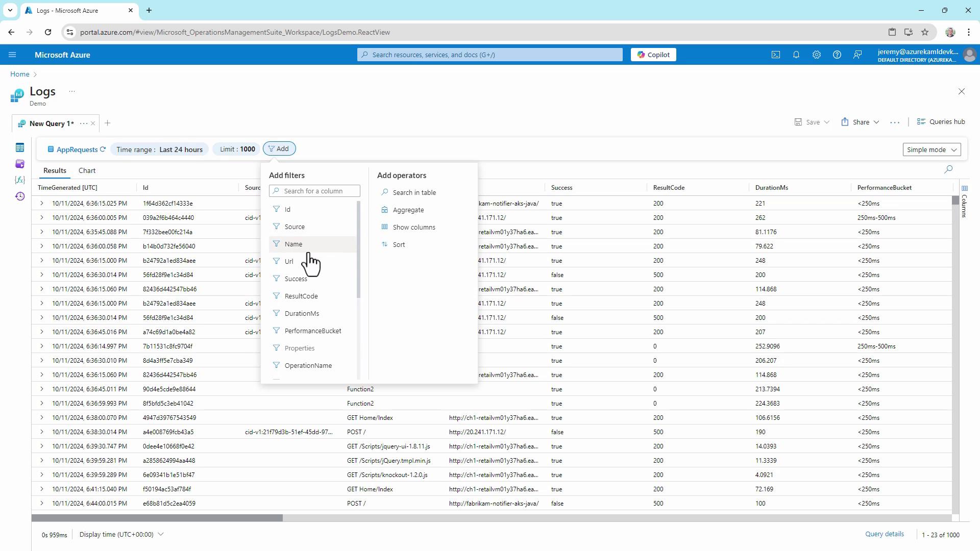Click the search magnifier above results
Image resolution: width=980 pixels, height=551 pixels.
coord(948,169)
